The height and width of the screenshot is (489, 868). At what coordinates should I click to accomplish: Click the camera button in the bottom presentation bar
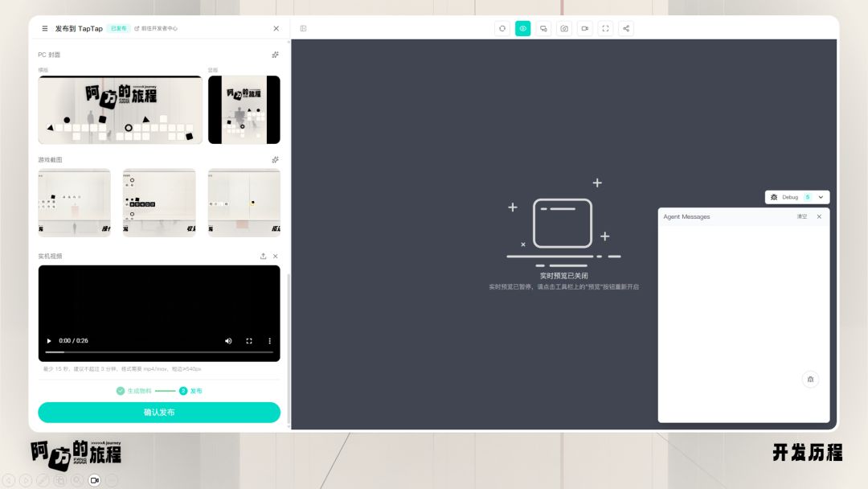point(94,480)
